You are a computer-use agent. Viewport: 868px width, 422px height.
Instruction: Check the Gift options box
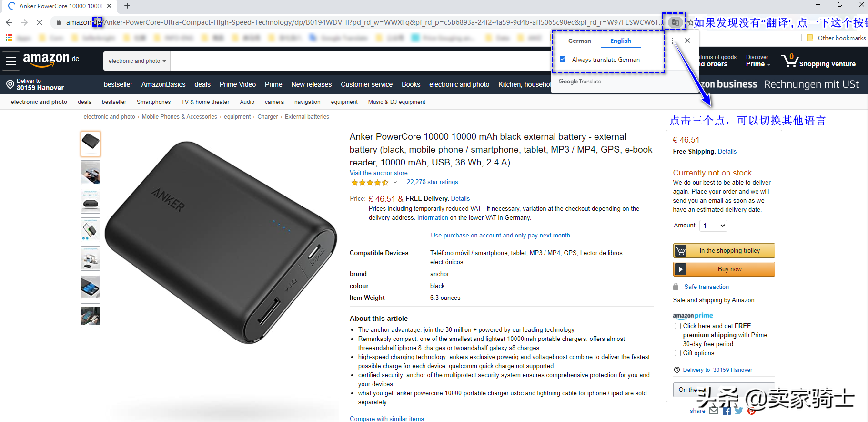tap(677, 353)
